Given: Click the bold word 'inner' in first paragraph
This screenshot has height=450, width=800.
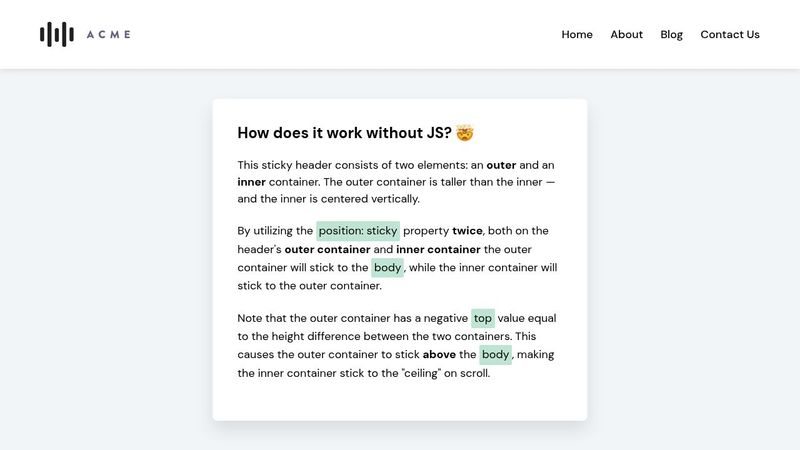Looking at the screenshot, I should coord(251,182).
